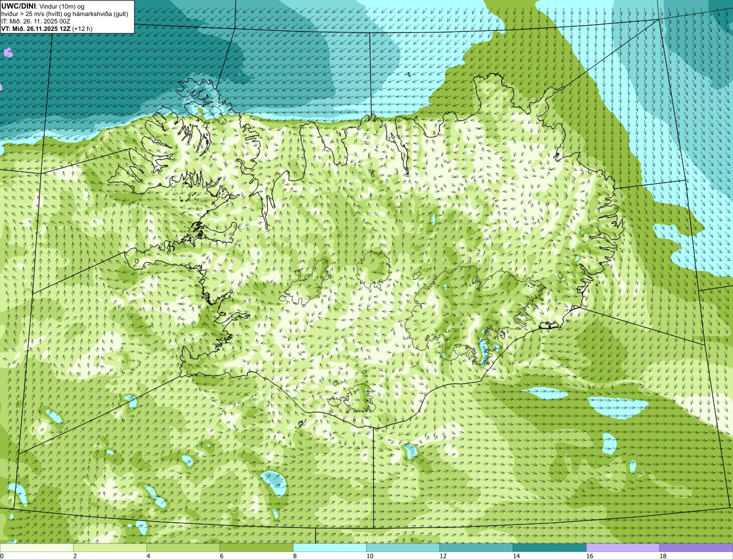Click the pale yellow 0–2 m/s legend swatch
The height and width of the screenshot is (560, 733).
coord(37,548)
